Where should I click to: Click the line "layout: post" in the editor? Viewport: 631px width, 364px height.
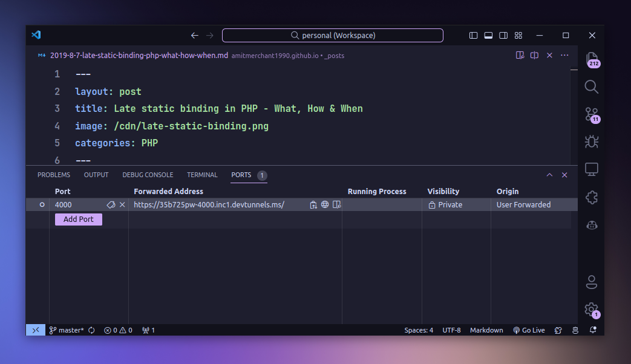[x=108, y=92]
